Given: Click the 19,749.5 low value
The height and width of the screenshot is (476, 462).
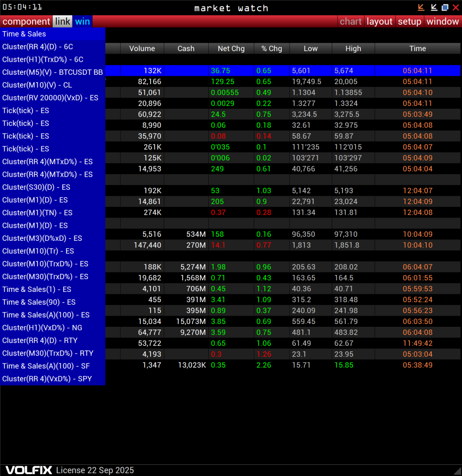Looking at the screenshot, I should pyautogui.click(x=307, y=82).
